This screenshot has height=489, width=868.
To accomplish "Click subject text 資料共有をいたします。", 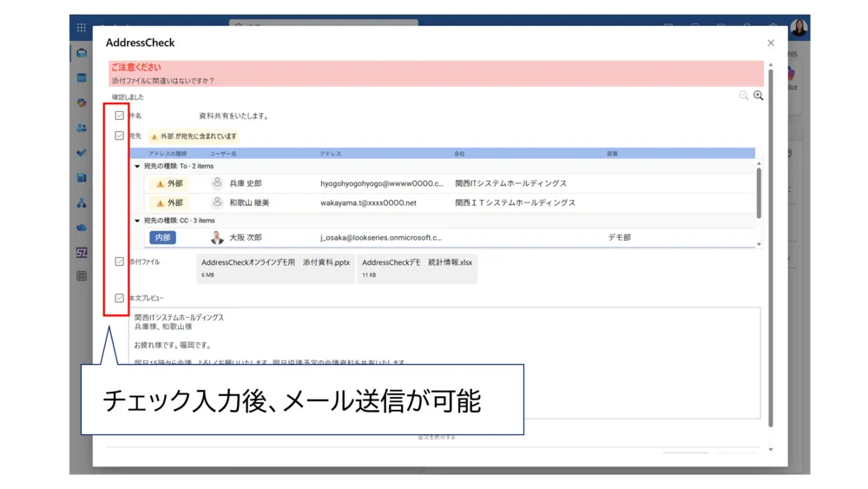I will (234, 116).
